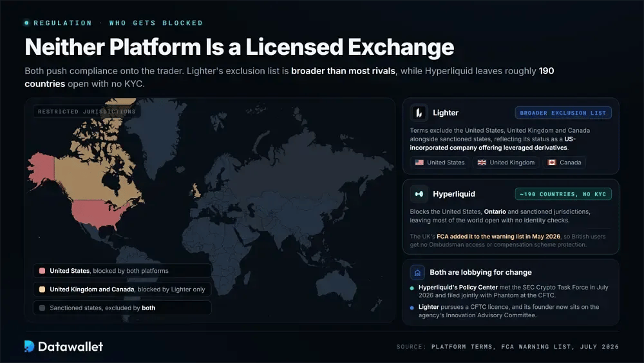Click the United States, blocked by both platforms legend
Viewport: 644px width, 363px height.
(x=122, y=271)
